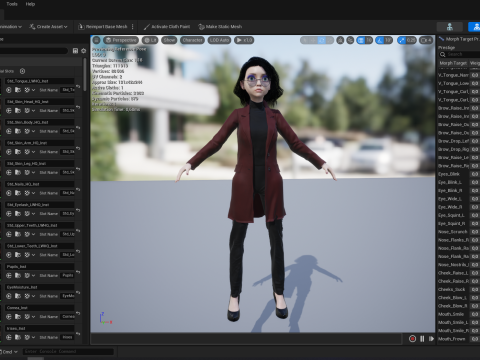Browse to Std_Nails material in content browser
Screen dimensions: 480x360
point(18,193)
